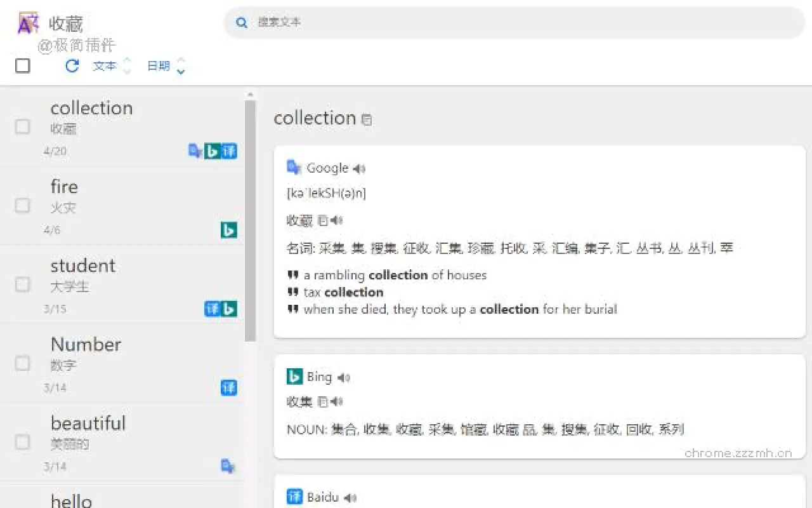Toggle the sort arrow next to 日期
The width and height of the screenshot is (812, 508).
[181, 65]
